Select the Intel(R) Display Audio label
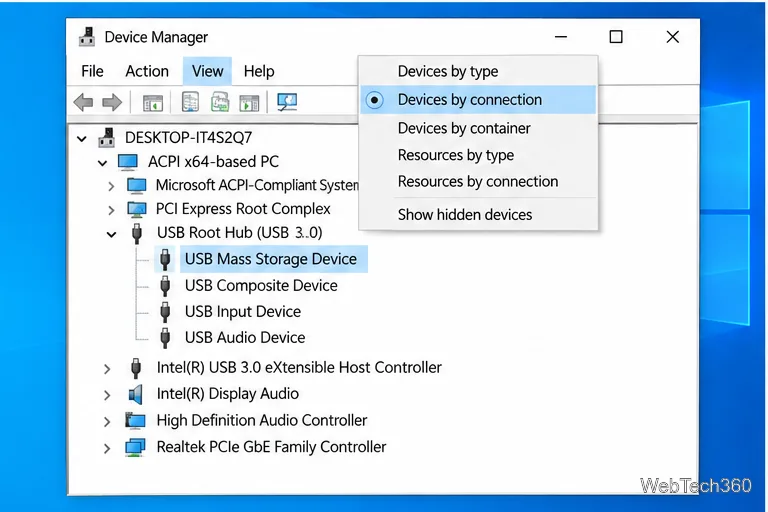This screenshot has height=512, width=768. coord(228,394)
